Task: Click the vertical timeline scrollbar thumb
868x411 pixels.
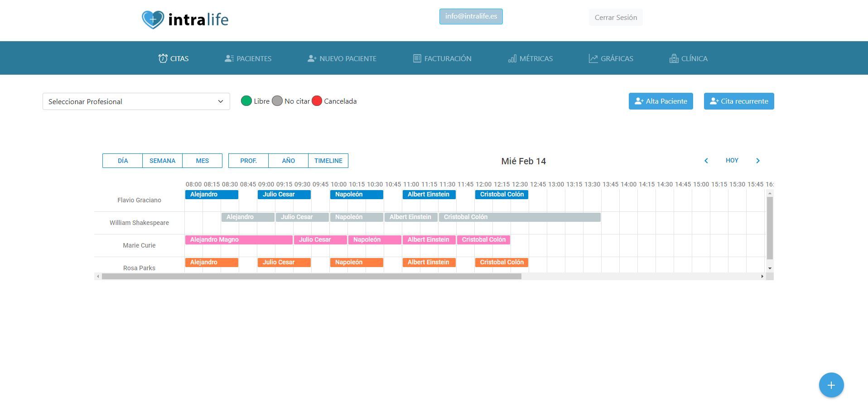Action: click(770, 228)
